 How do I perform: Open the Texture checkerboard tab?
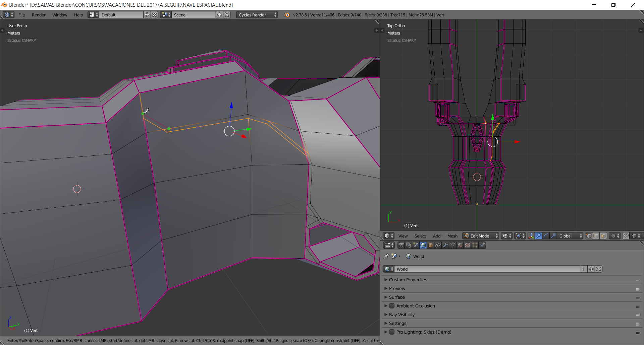pos(468,245)
